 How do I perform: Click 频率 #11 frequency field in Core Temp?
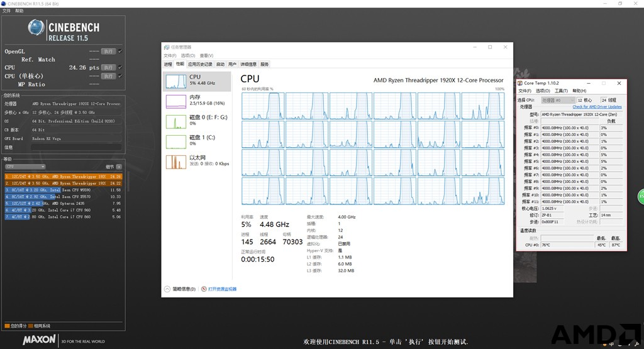569,202
